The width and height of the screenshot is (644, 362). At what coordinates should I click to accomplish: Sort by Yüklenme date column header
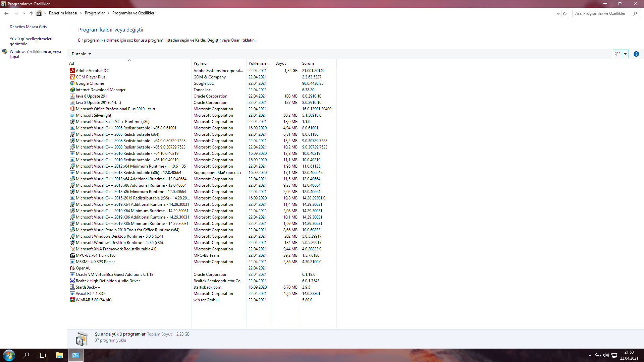pyautogui.click(x=260, y=63)
